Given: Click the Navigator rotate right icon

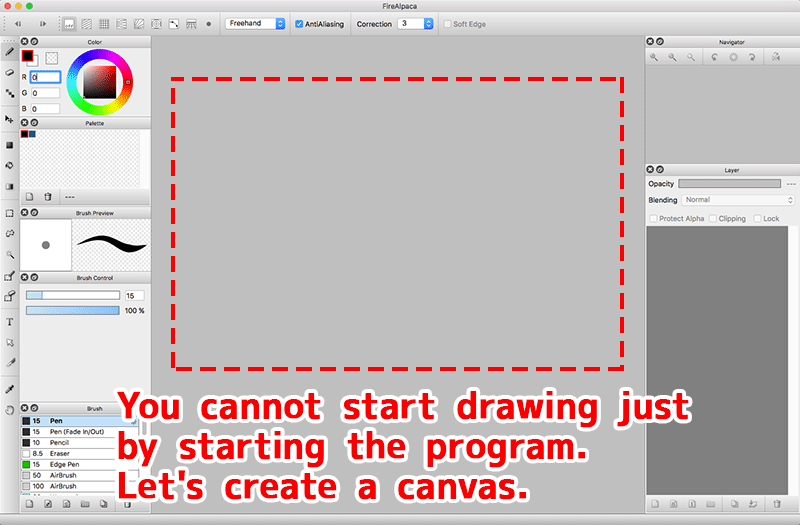Looking at the screenshot, I should click(x=752, y=57).
